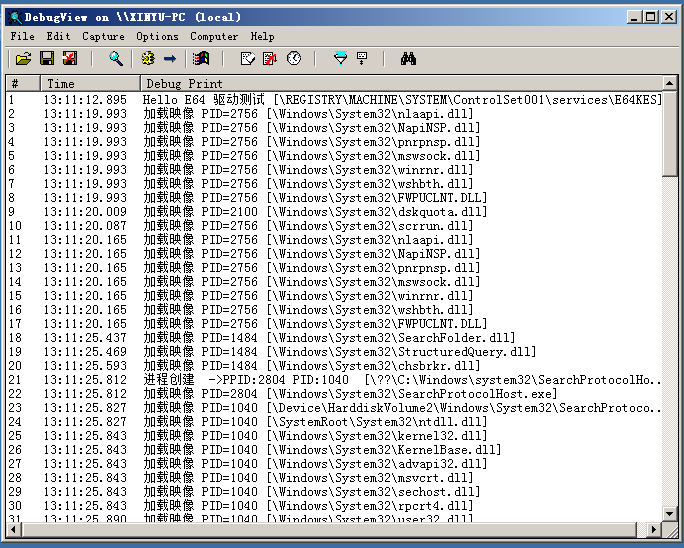Select row 1 'Hello E64' message
The width and height of the screenshot is (684, 548).
point(334,99)
